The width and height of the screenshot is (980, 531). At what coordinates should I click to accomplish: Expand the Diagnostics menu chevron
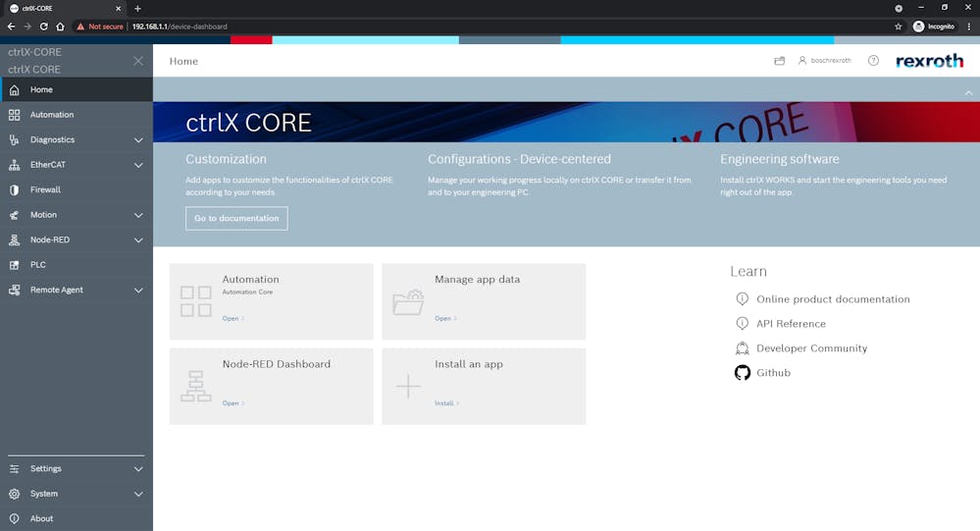point(138,140)
